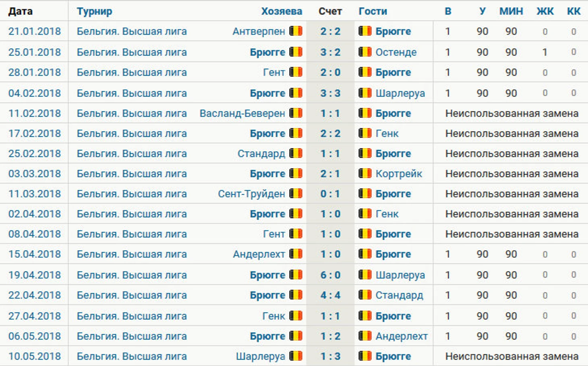The width and height of the screenshot is (588, 366).
Task: Click the Belgian flag next to Антверпен
Action: click(x=296, y=31)
